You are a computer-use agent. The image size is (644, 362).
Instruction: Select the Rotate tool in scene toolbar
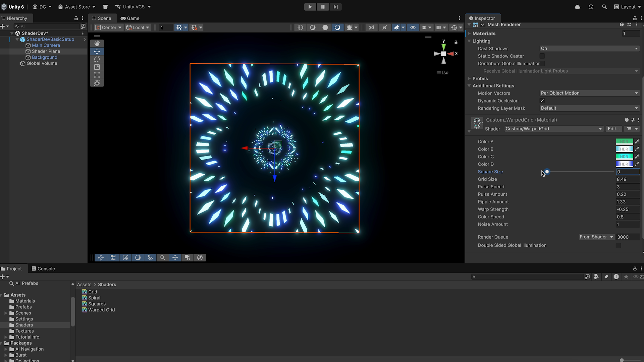coord(97,59)
